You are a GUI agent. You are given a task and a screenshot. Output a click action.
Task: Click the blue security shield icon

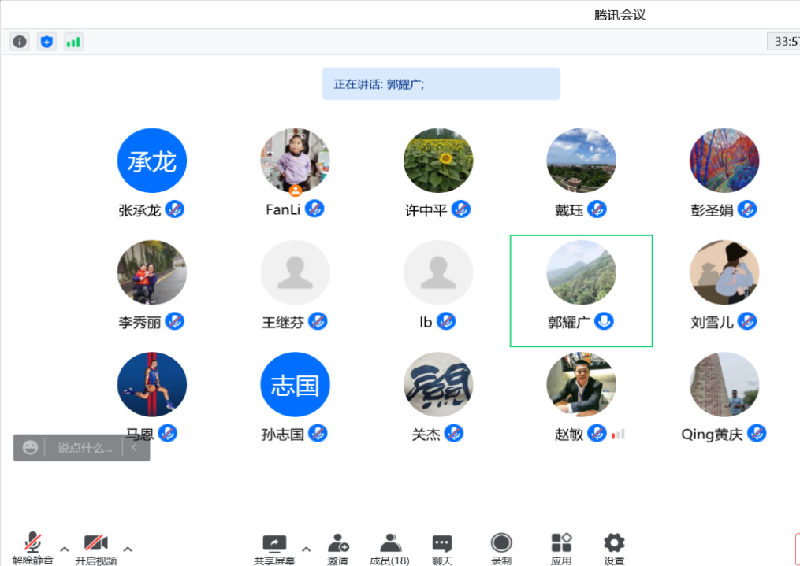tap(46, 41)
